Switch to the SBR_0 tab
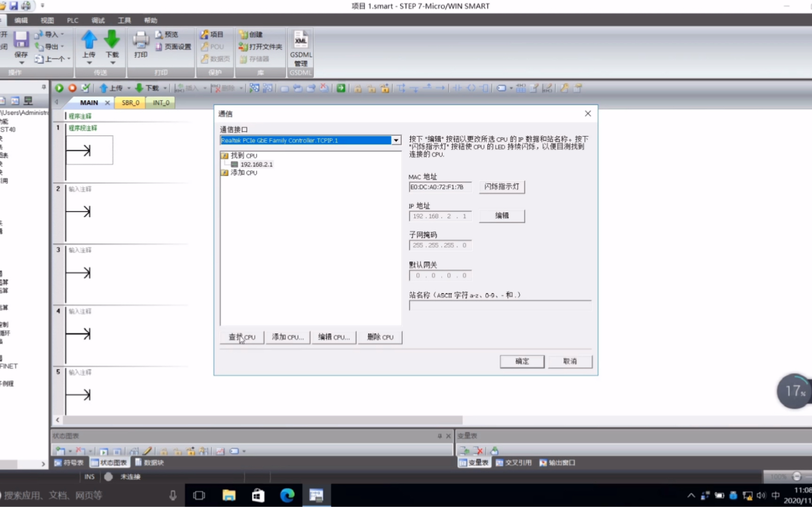The height and width of the screenshot is (507, 812). pyautogui.click(x=130, y=103)
